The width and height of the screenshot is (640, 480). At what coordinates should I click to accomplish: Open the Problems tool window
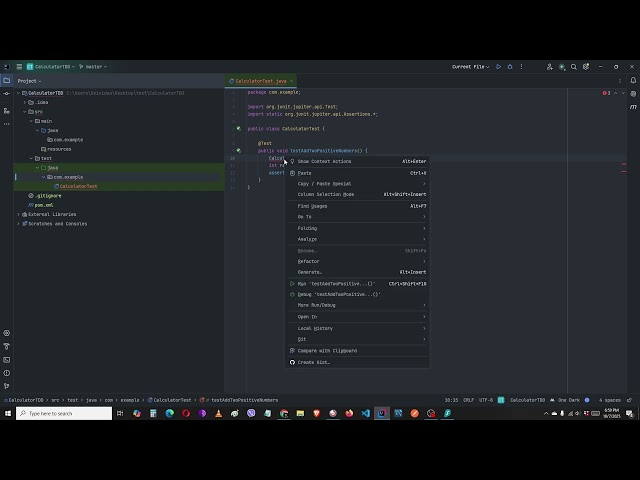point(7,373)
